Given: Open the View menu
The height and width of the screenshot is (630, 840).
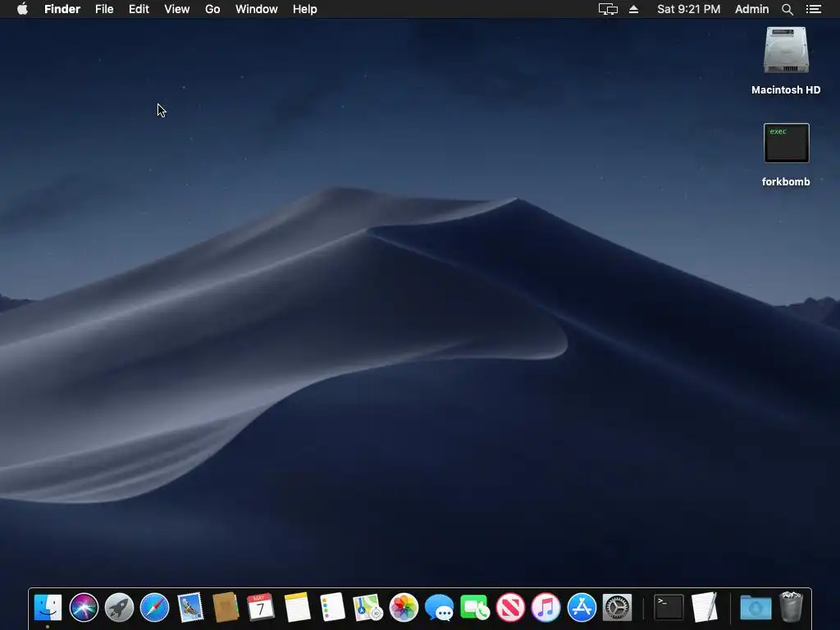Looking at the screenshot, I should (x=177, y=9).
